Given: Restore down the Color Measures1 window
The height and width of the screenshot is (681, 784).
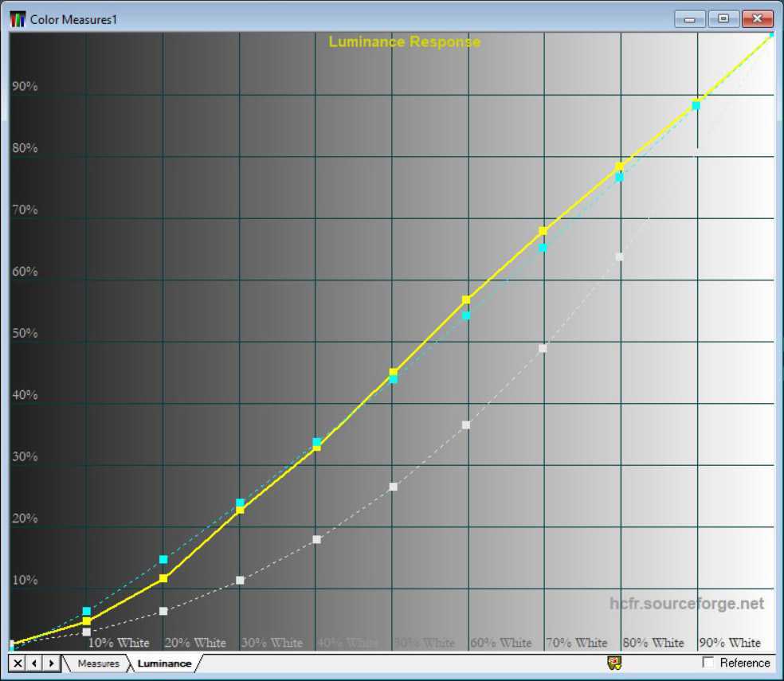Looking at the screenshot, I should tap(723, 19).
